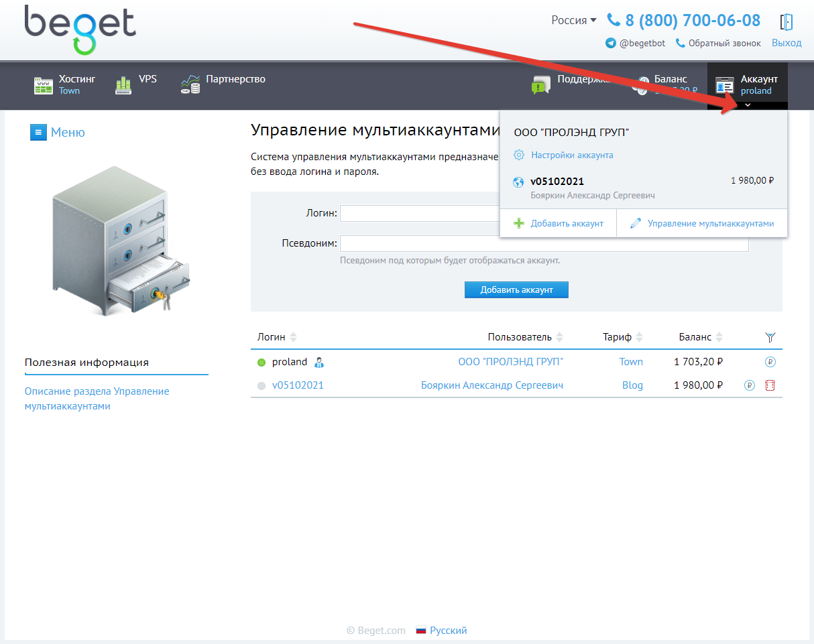This screenshot has height=644, width=814.
Task: Click the Псевдоним input field
Action: pyautogui.click(x=544, y=243)
